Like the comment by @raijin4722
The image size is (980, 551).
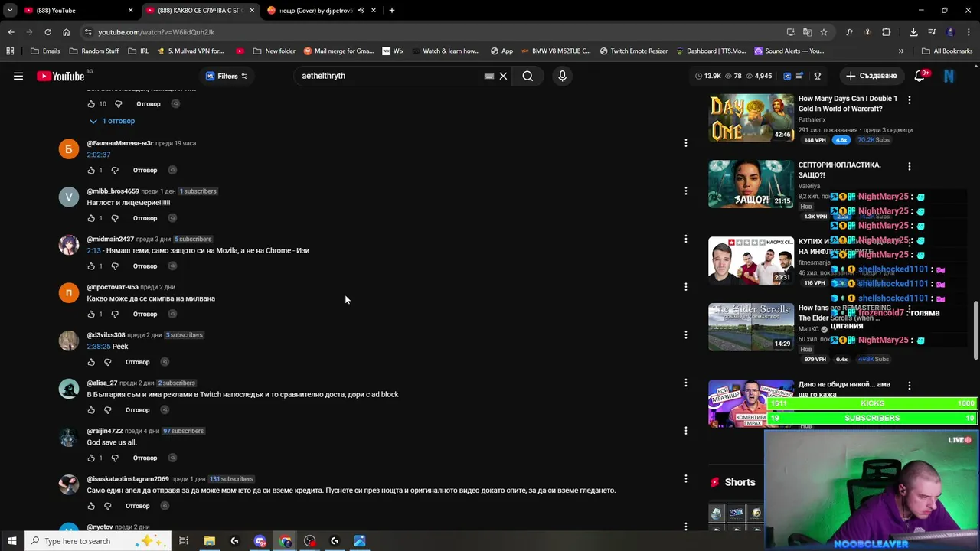(91, 458)
